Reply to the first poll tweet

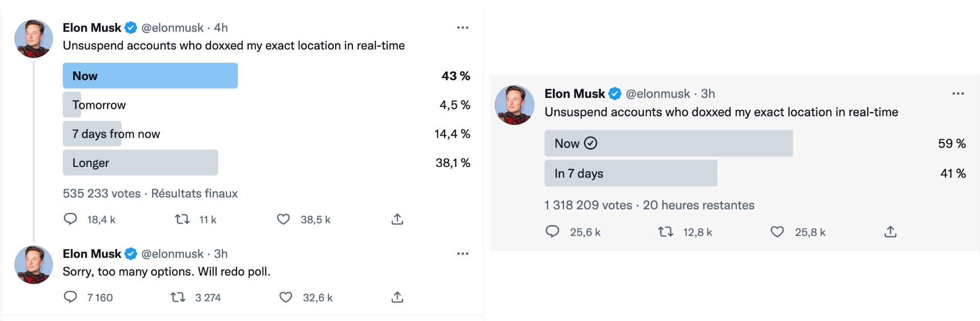coord(71,219)
